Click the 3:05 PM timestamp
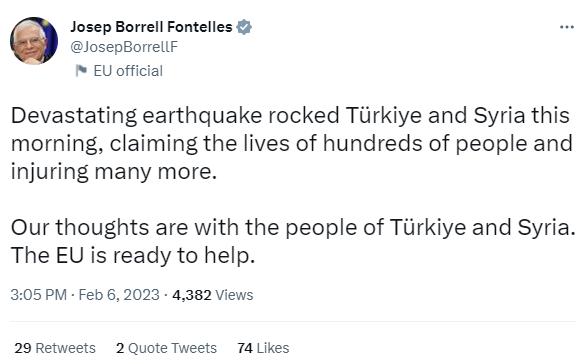Image resolution: width=583 pixels, height=364 pixels. coord(39,295)
